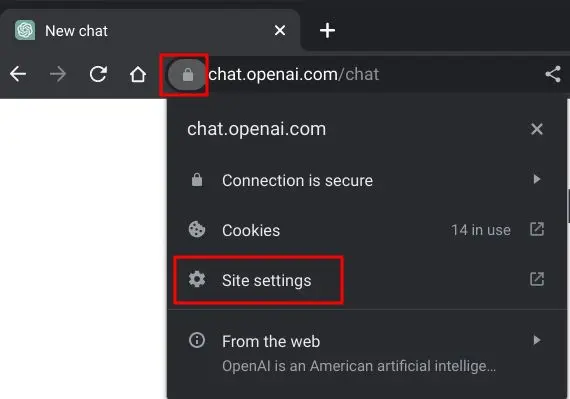The width and height of the screenshot is (570, 399).
Task: Expand Connection is secure details arrow
Action: click(x=537, y=179)
